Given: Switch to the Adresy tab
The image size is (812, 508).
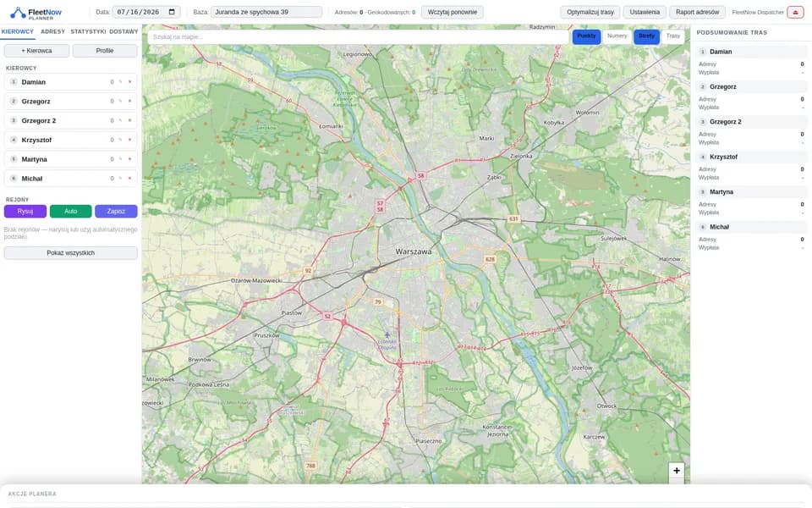Looking at the screenshot, I should coord(52,31).
